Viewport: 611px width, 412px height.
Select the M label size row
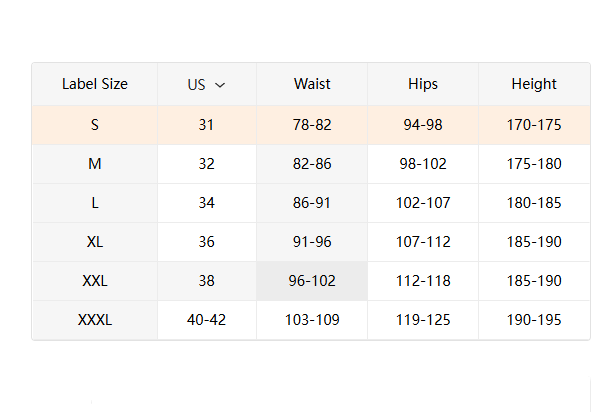[95, 164]
